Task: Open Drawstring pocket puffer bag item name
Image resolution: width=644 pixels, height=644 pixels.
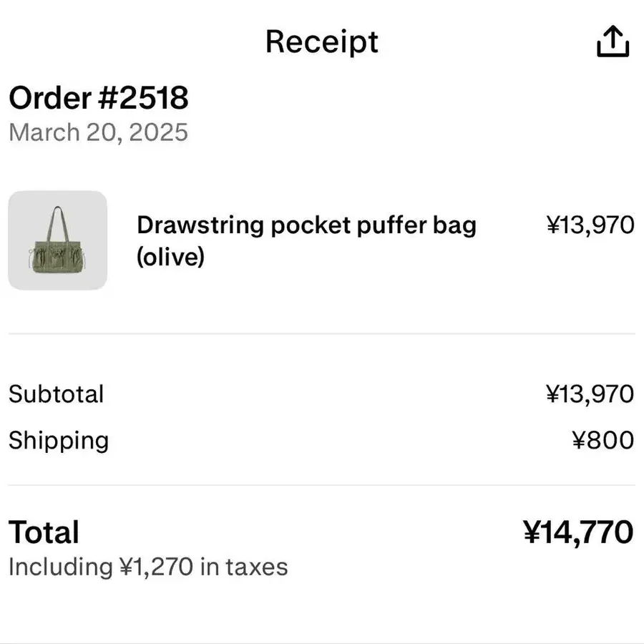Action: (306, 225)
